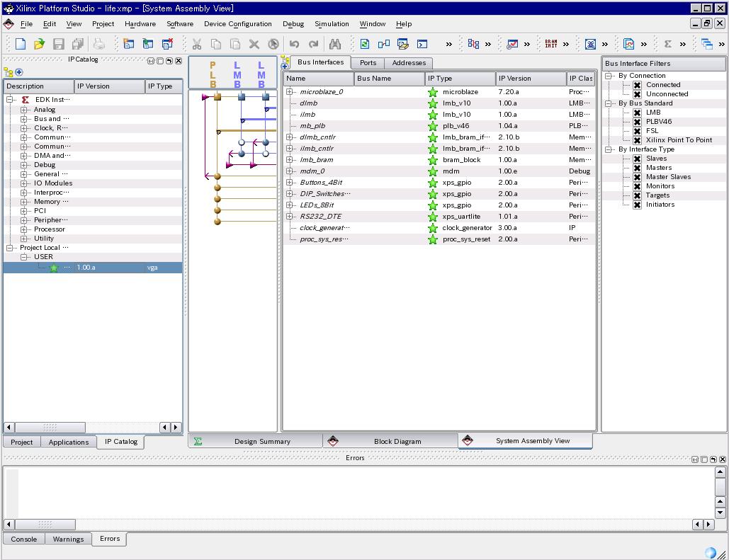Open the Design Summary tab
Viewport: 729px width, 560px height.
255,441
